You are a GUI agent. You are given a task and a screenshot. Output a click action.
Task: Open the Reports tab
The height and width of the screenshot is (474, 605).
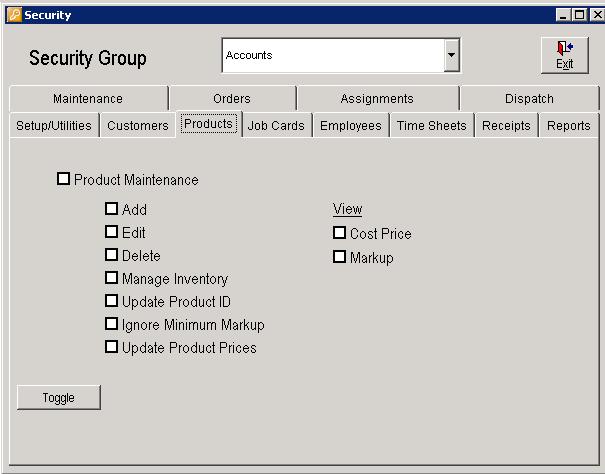coord(568,126)
